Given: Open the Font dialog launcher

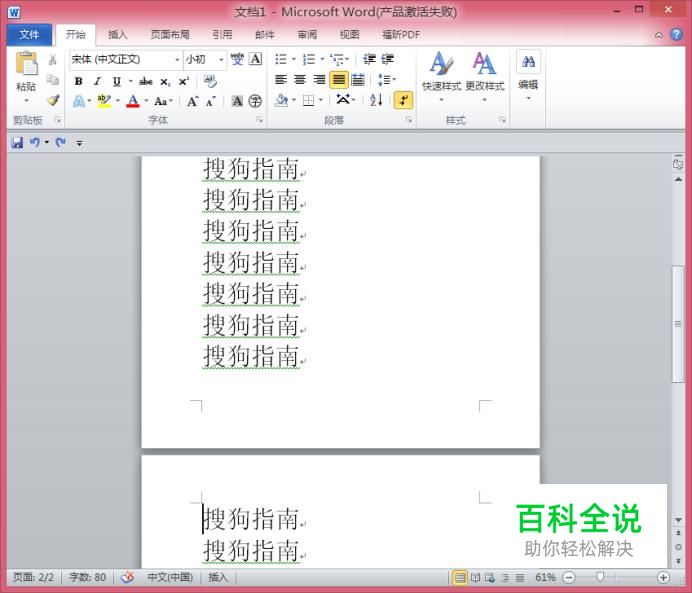Looking at the screenshot, I should pyautogui.click(x=260, y=120).
